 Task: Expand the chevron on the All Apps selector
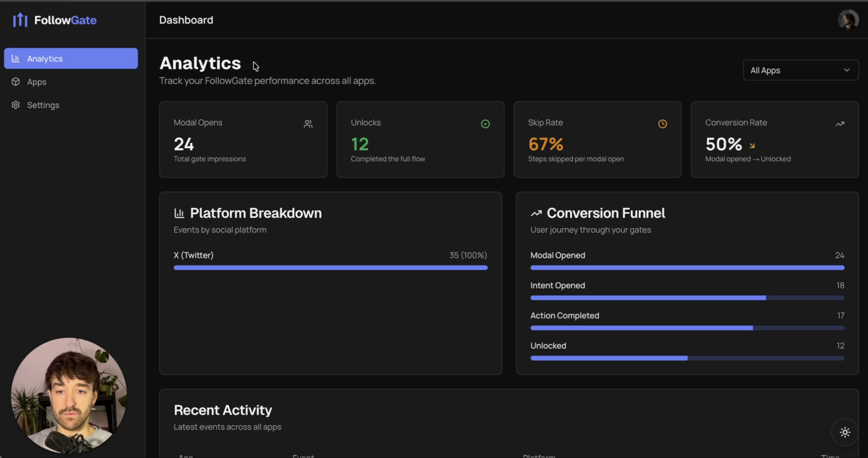[x=847, y=70]
